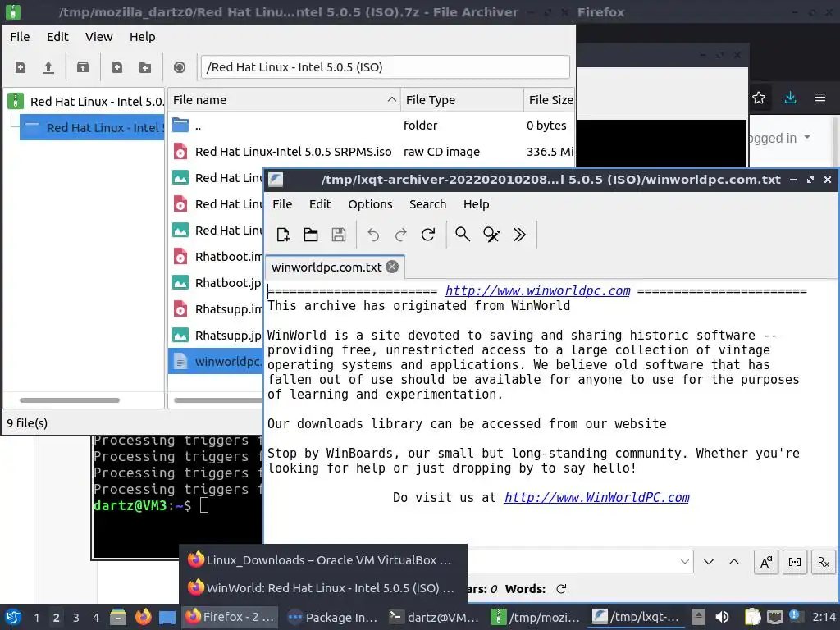Viewport: 840px width, 630px height.
Task: Click the Save icon in the text editor
Action: [339, 235]
